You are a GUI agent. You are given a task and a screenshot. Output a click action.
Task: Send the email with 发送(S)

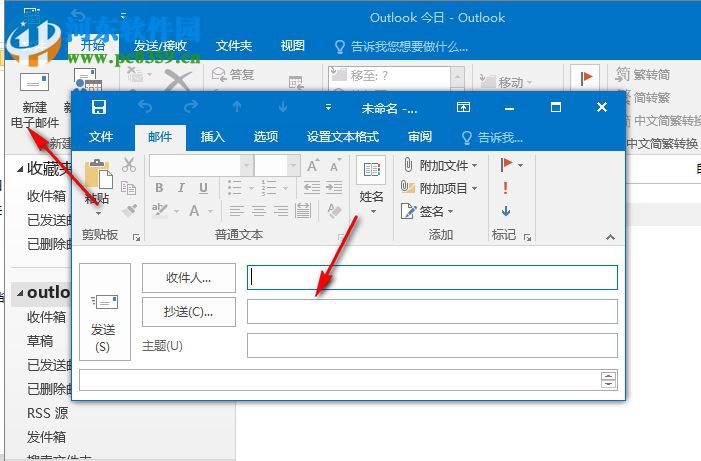point(105,312)
